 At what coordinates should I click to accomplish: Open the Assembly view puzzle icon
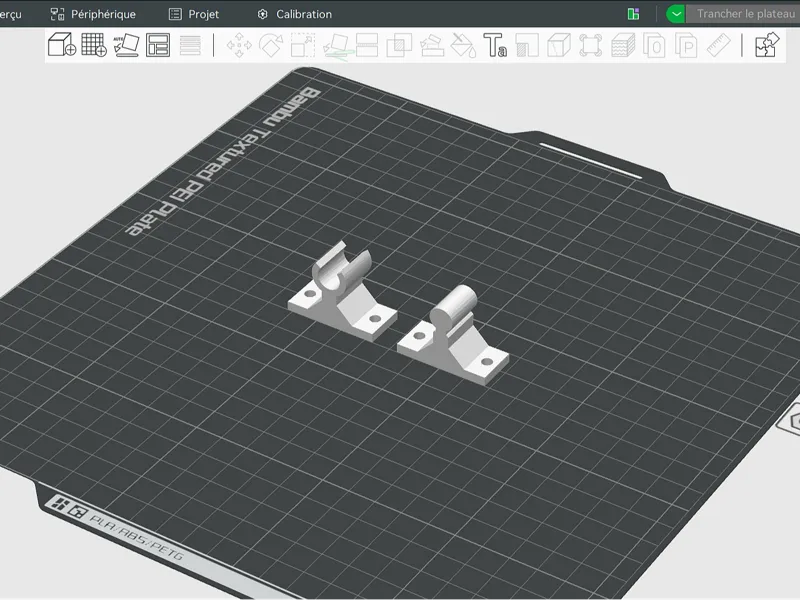[x=767, y=45]
